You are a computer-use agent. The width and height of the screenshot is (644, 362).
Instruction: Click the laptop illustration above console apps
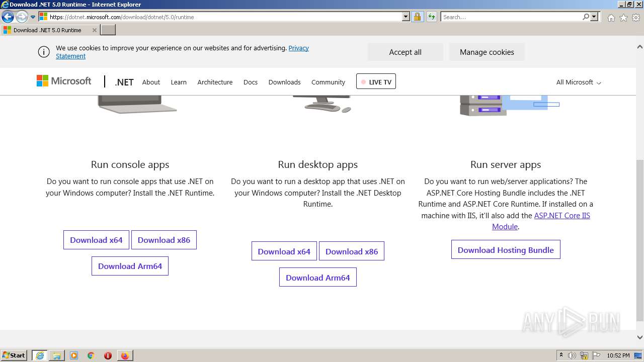click(x=137, y=104)
